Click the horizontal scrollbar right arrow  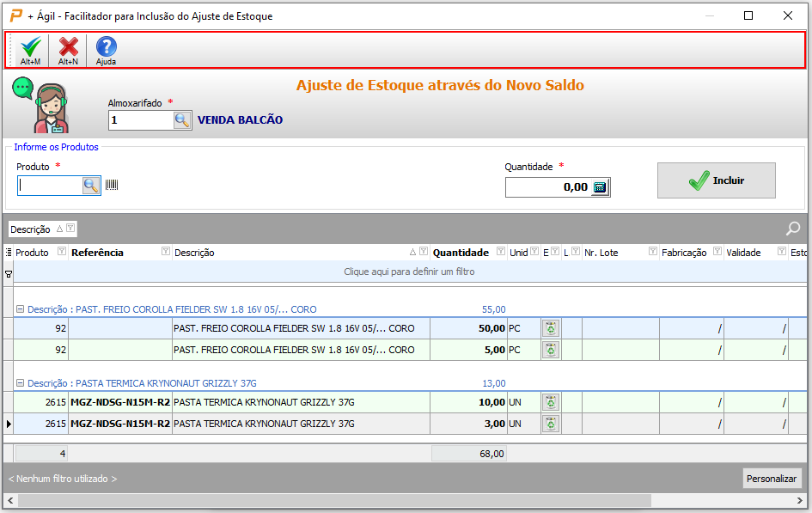tap(800, 501)
